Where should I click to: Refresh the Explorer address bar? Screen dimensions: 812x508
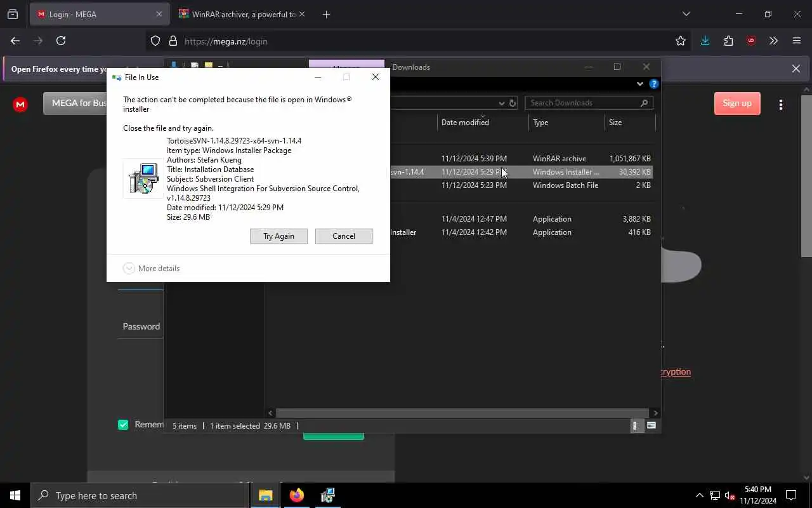coord(513,103)
